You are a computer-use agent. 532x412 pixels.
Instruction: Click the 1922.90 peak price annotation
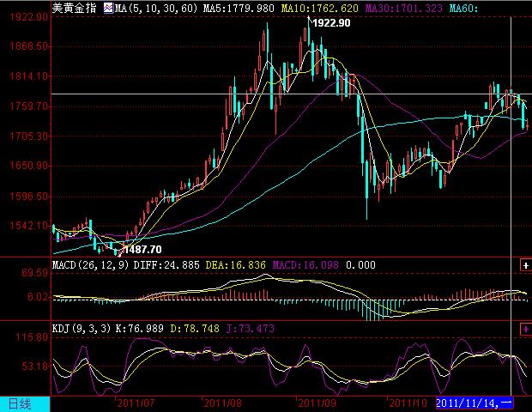331,22
